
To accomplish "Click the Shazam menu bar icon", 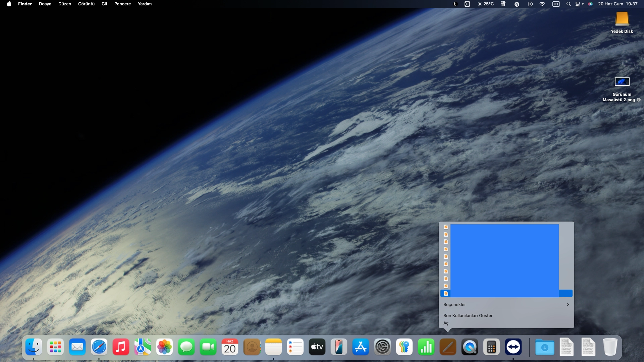I will click(517, 4).
